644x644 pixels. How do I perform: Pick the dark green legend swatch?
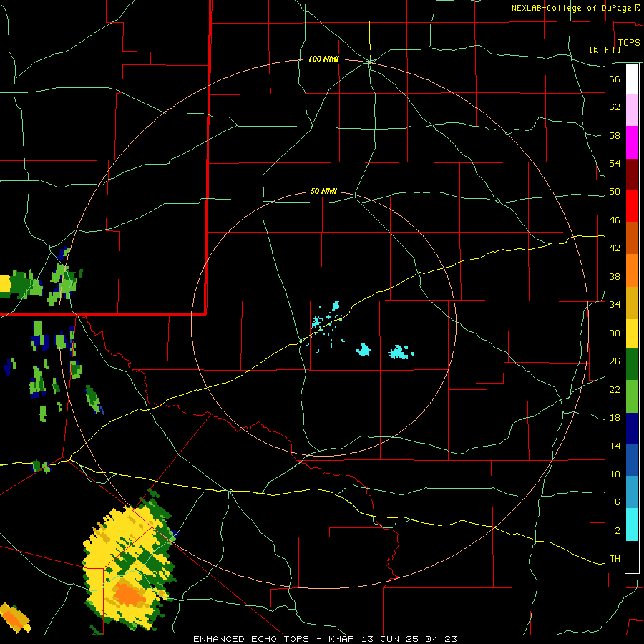point(632,364)
